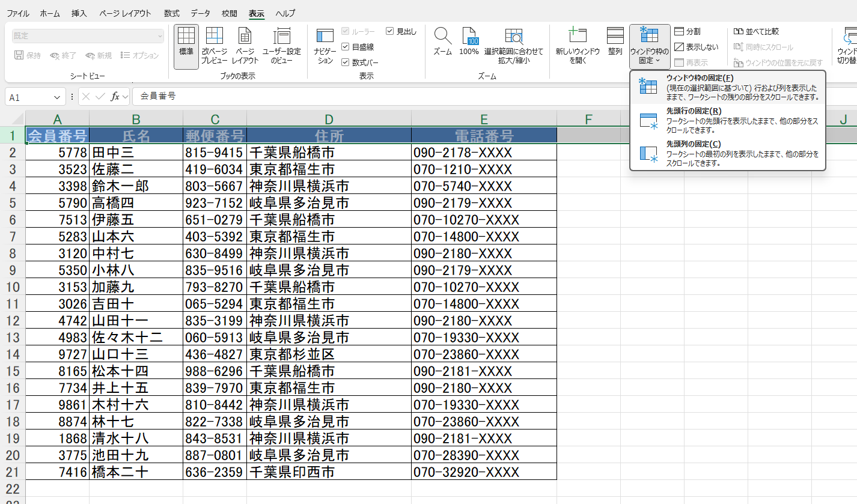Viewport: 857px width, 504px height.
Task: Click the 会員番号 header cell
Action: pos(58,135)
